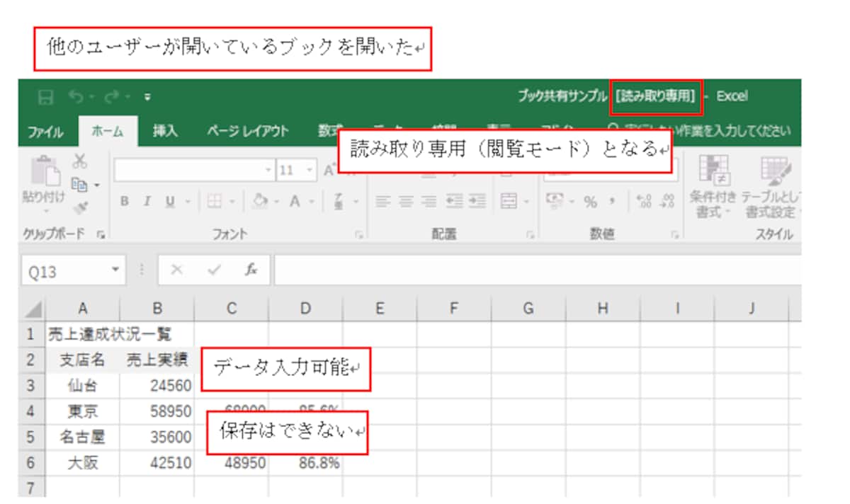Switch to the ページ レイアウト tab

click(x=248, y=131)
